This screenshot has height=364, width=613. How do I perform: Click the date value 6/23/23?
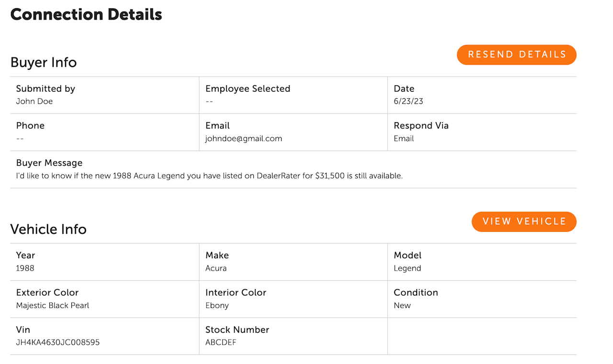(408, 101)
